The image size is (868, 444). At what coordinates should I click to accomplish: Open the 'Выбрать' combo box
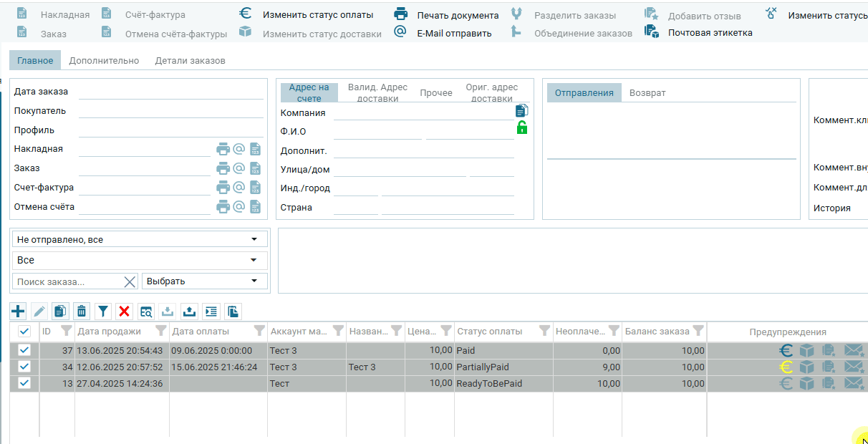(204, 281)
